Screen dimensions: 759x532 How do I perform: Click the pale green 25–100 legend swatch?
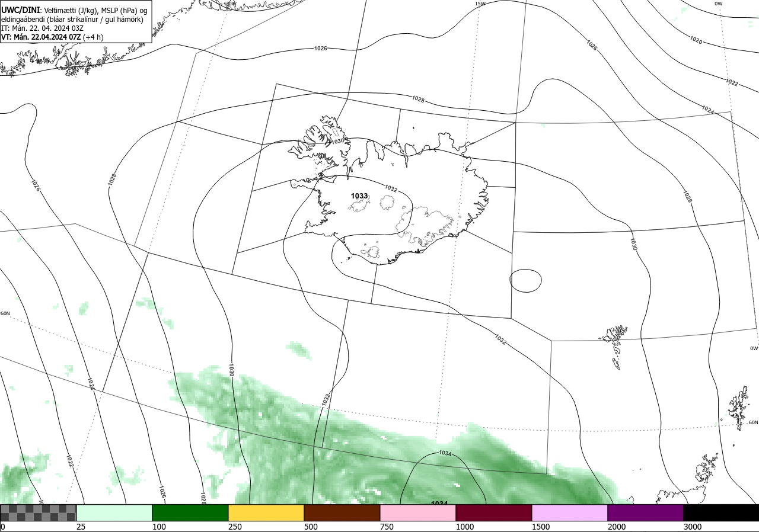tap(114, 513)
